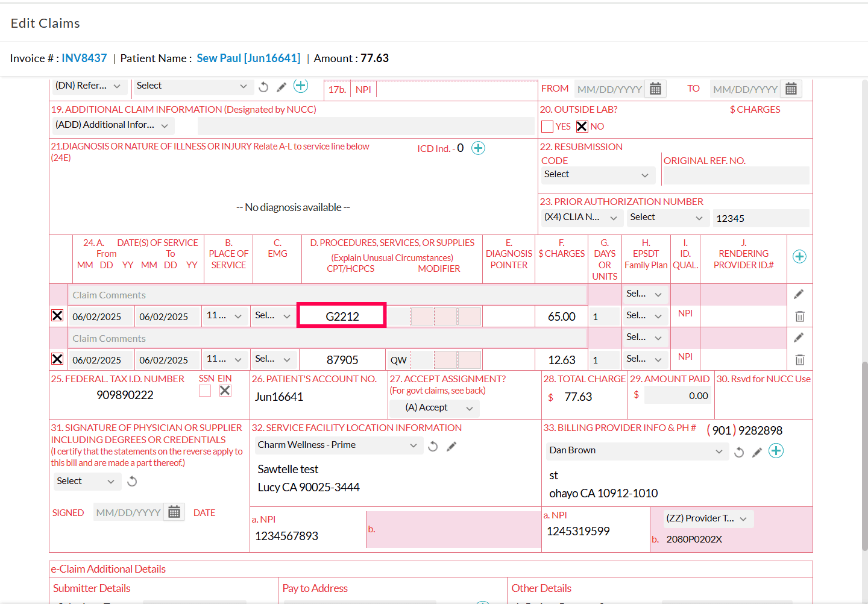This screenshot has height=604, width=868.
Task: Open the Dan Brown billing provider dropdown
Action: tap(635, 451)
